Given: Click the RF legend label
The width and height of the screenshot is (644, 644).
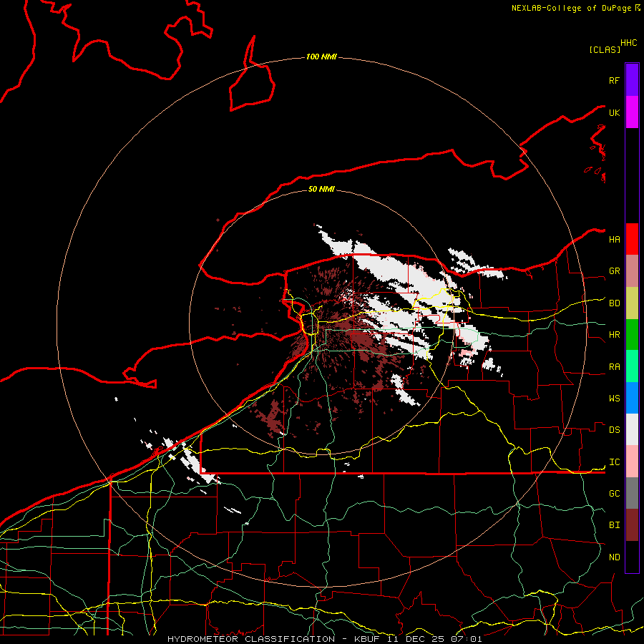Looking at the screenshot, I should click(615, 80).
